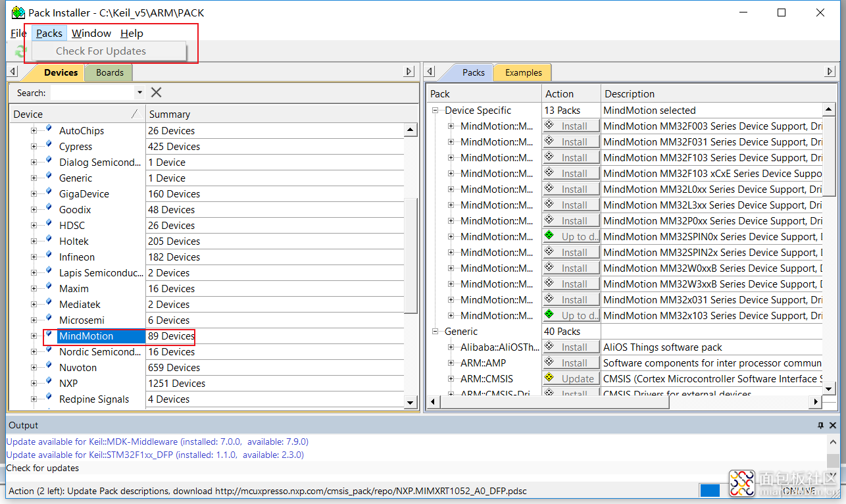Expand the NXP tree node
The width and height of the screenshot is (846, 504).
[34, 384]
